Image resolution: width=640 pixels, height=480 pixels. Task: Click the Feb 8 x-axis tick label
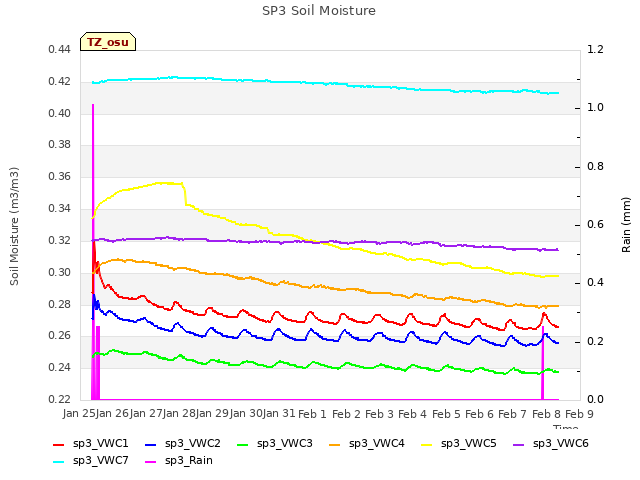coord(546,414)
